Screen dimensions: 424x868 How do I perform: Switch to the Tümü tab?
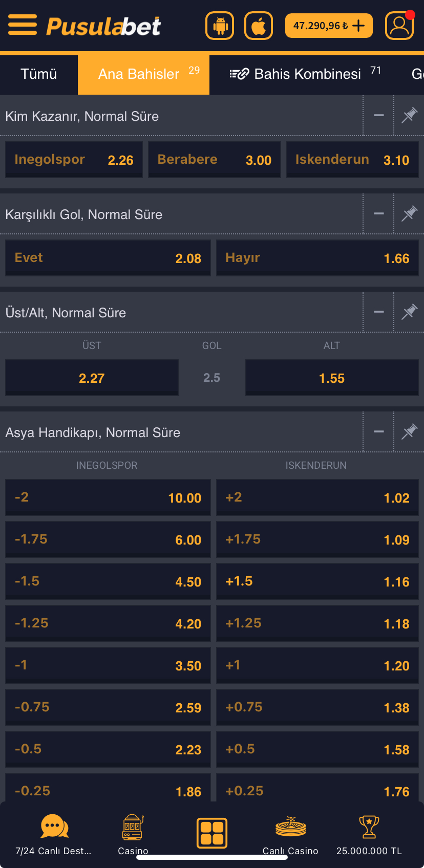click(39, 74)
